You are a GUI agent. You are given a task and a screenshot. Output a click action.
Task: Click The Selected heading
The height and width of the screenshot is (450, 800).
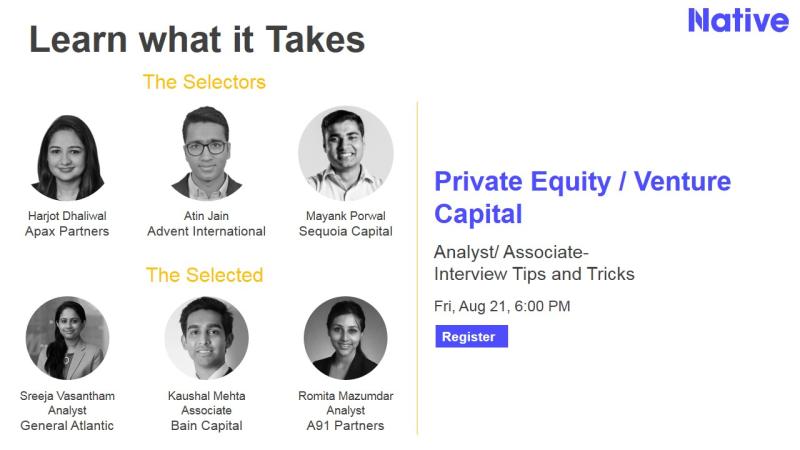click(x=204, y=275)
